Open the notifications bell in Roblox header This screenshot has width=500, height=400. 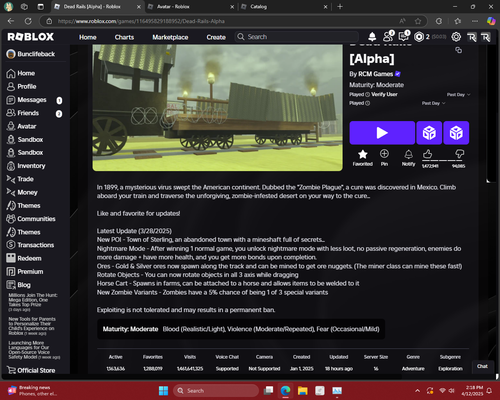(x=372, y=37)
